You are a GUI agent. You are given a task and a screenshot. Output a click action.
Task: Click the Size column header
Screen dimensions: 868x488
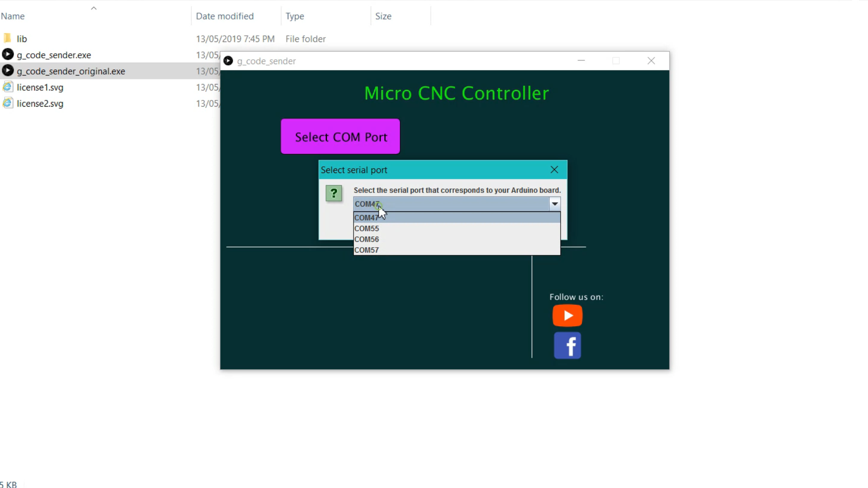tap(383, 16)
